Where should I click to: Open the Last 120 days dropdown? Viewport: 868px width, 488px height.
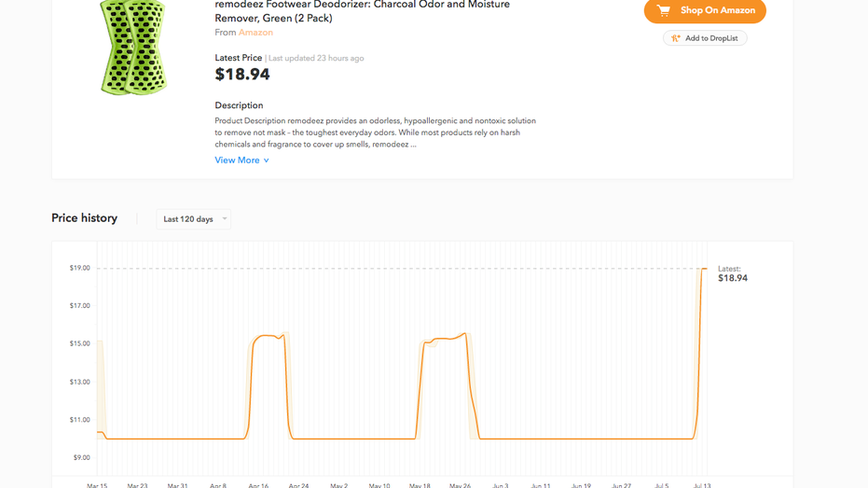[193, 218]
